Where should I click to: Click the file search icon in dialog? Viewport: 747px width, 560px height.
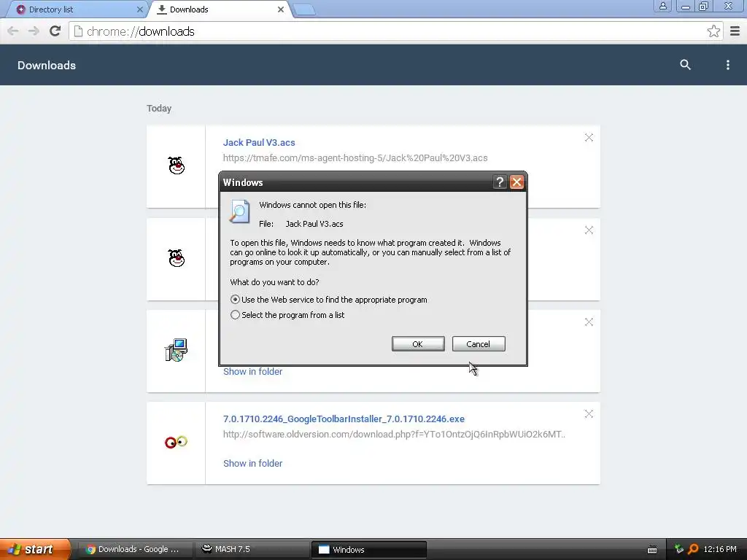click(239, 211)
